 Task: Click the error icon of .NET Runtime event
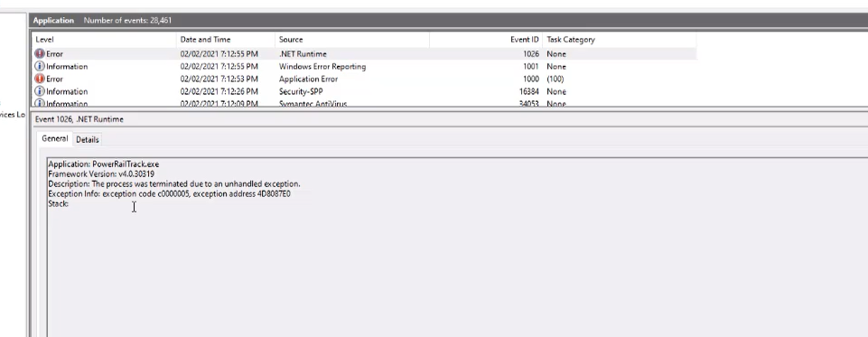40,53
